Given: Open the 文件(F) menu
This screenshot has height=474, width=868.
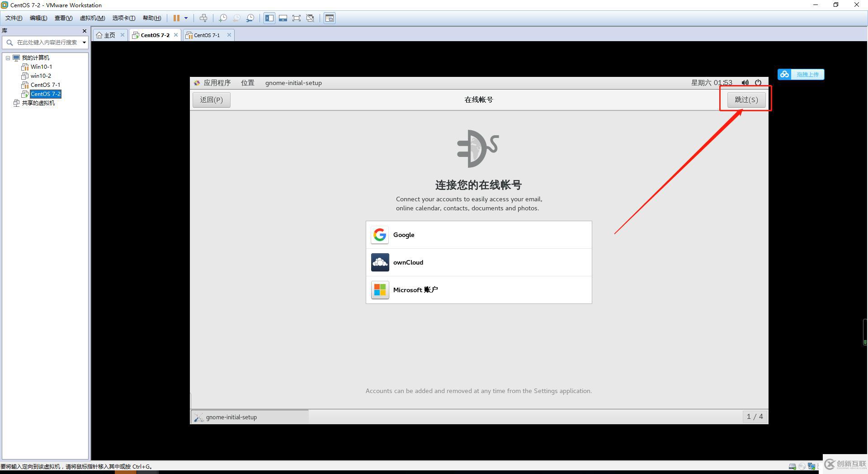Looking at the screenshot, I should click(14, 18).
